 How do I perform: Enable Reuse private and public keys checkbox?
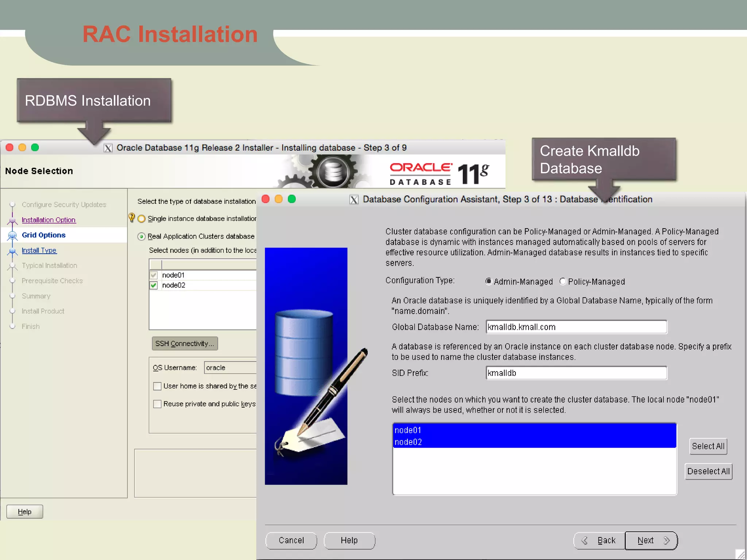coord(157,404)
